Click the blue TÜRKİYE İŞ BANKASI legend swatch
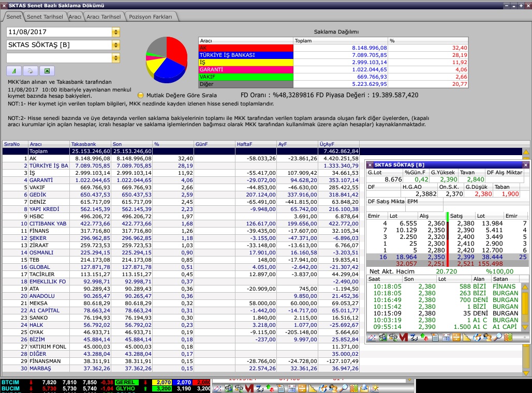This screenshot has height=393, width=532. 246,55
